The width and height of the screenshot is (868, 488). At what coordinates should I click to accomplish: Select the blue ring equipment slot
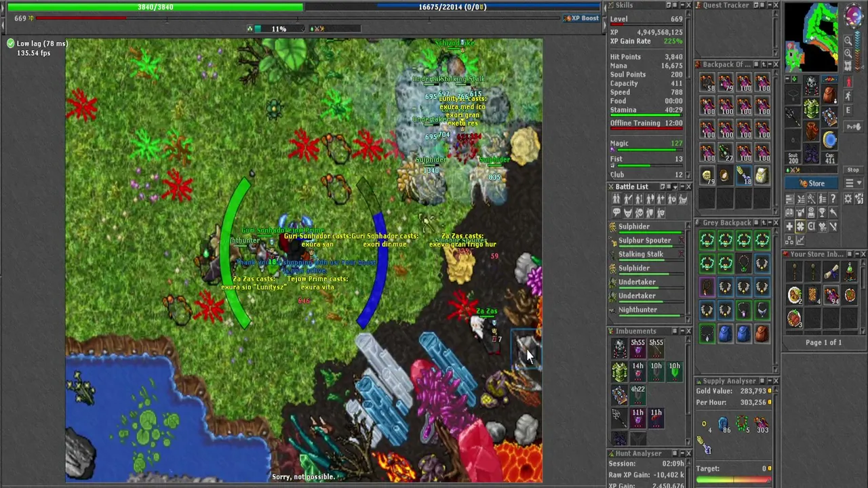pyautogui.click(x=830, y=139)
